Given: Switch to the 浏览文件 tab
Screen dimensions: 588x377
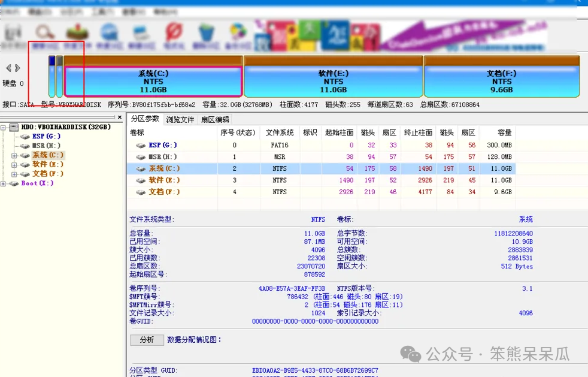Looking at the screenshot, I should click(180, 119).
